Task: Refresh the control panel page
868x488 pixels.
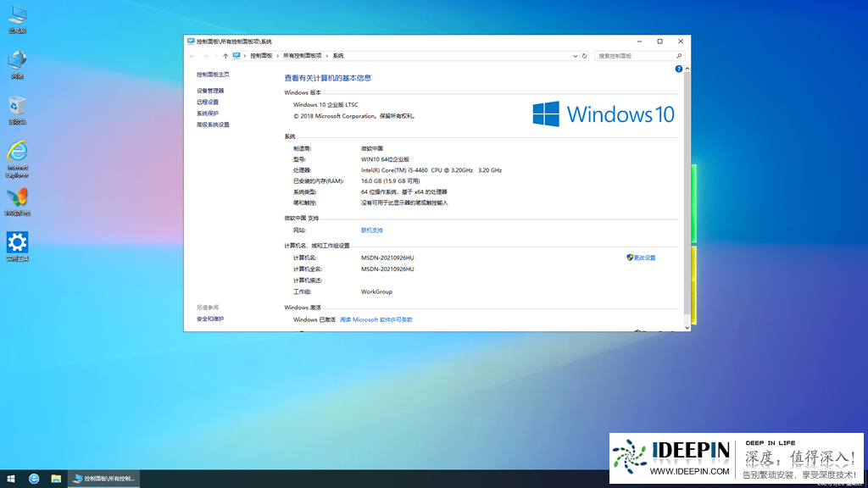Action: 584,56
